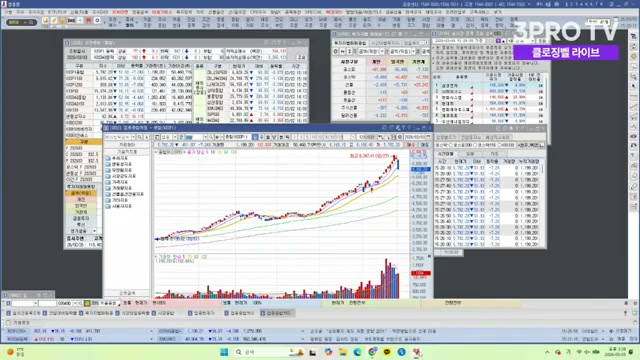Click the BIG icon in main toolbar
640x360 pixels.
71,21
